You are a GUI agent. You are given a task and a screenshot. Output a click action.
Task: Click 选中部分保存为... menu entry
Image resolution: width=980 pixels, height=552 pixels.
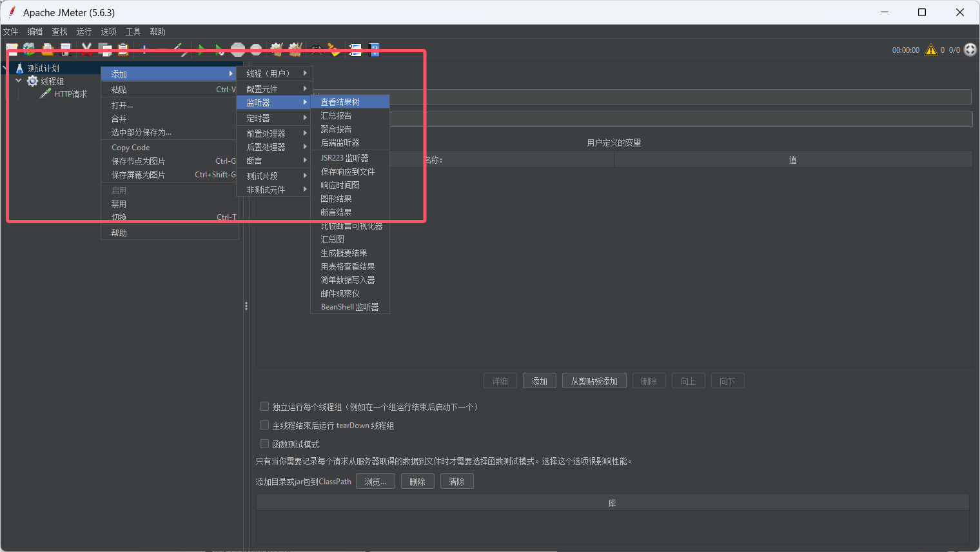170,132
